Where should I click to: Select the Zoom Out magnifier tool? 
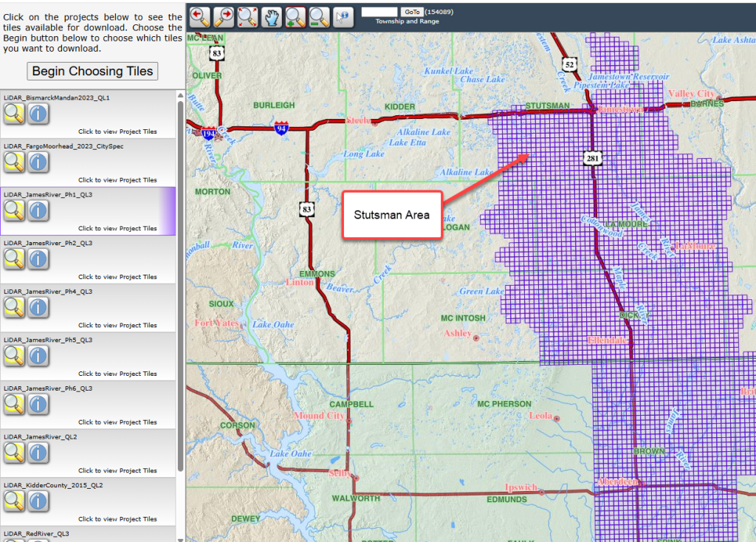tap(318, 16)
